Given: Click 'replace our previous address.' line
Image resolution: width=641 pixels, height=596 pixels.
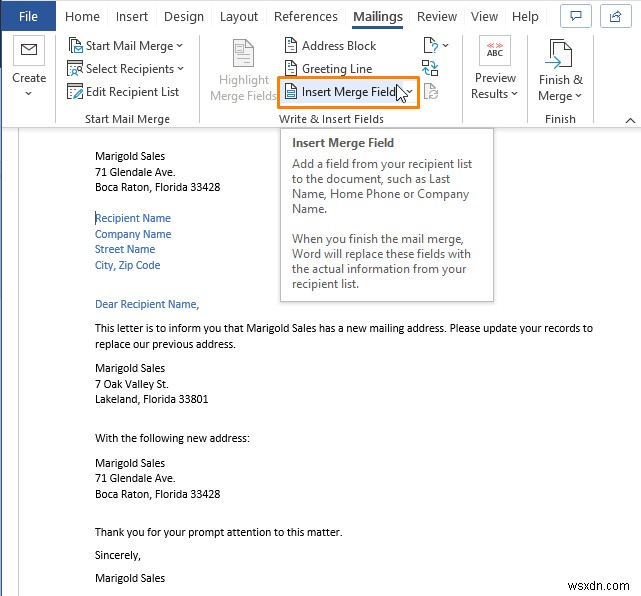Looking at the screenshot, I should (165, 344).
